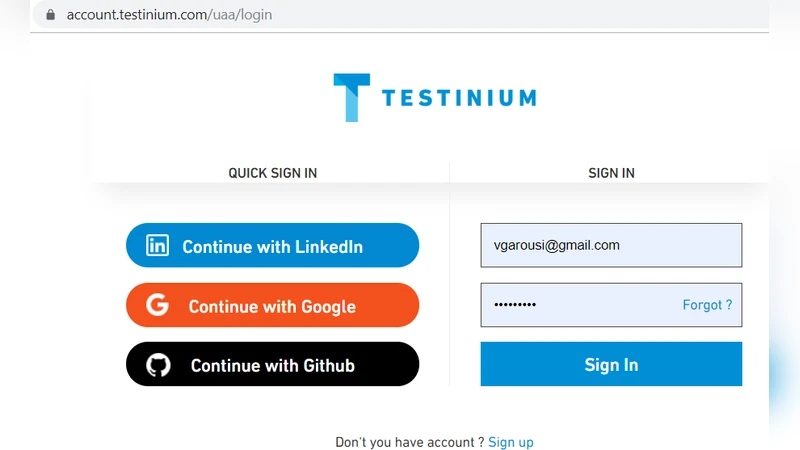Click the Github octocat icon
The image size is (800, 450).
pyautogui.click(x=158, y=365)
